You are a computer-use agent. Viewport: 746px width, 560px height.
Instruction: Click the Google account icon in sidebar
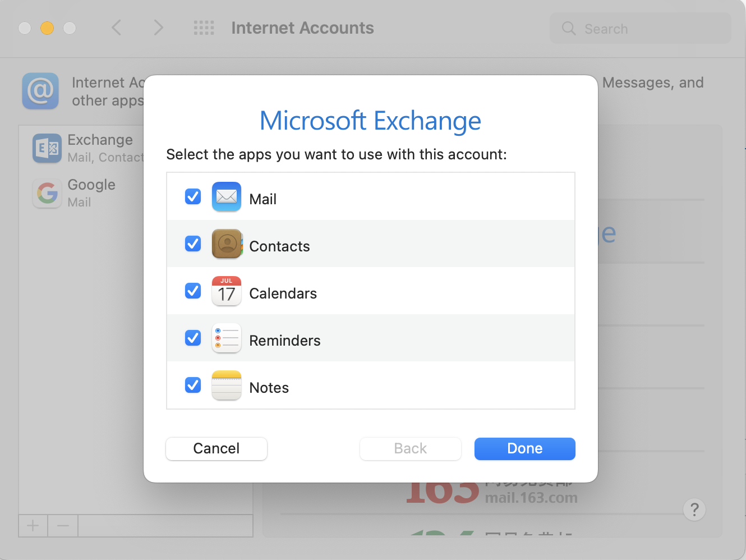click(47, 194)
